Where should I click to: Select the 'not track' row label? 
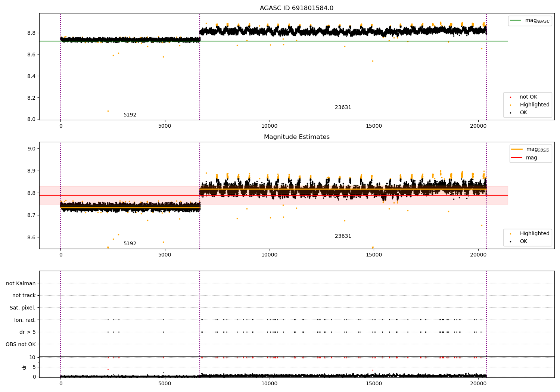click(24, 296)
